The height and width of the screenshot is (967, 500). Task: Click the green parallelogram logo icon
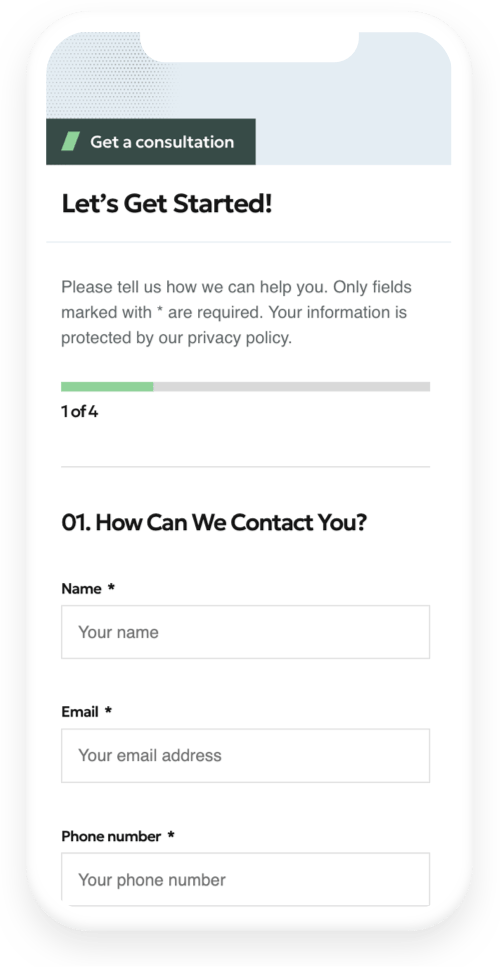point(71,141)
